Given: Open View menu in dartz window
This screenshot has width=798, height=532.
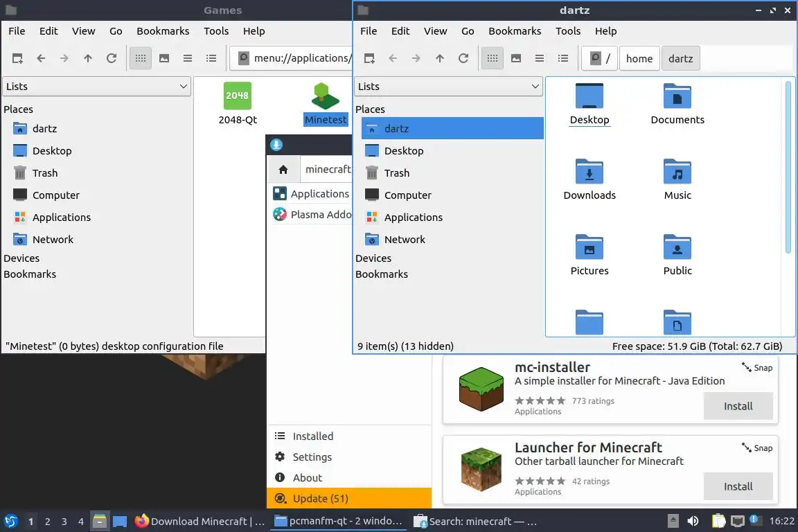Looking at the screenshot, I should pos(436,31).
